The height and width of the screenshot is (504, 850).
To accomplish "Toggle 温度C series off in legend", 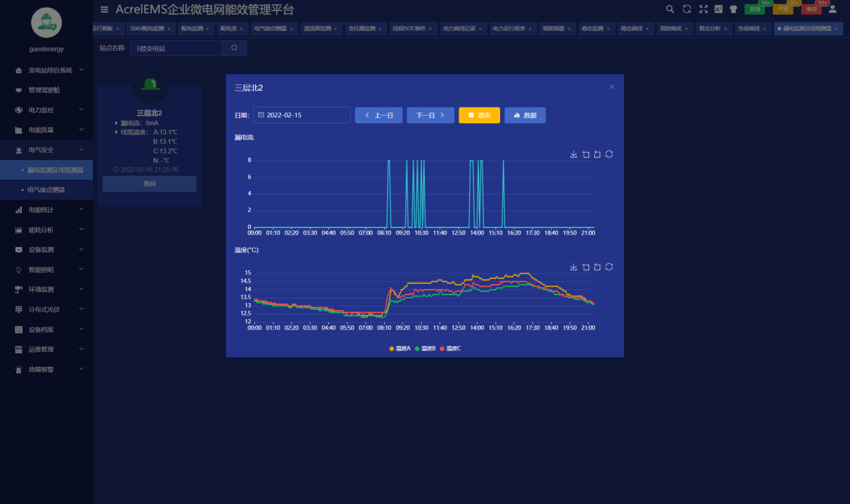I will point(451,348).
